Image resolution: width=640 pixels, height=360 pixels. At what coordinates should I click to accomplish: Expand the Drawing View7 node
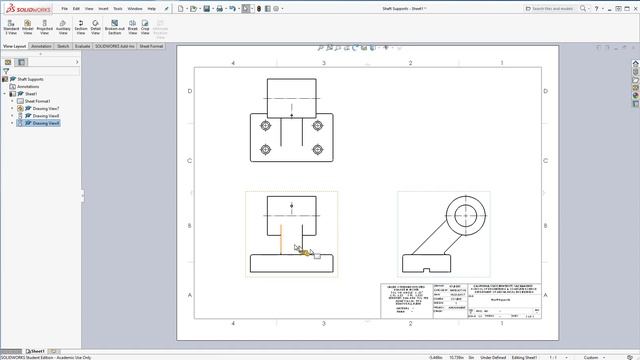pyautogui.click(x=12, y=109)
